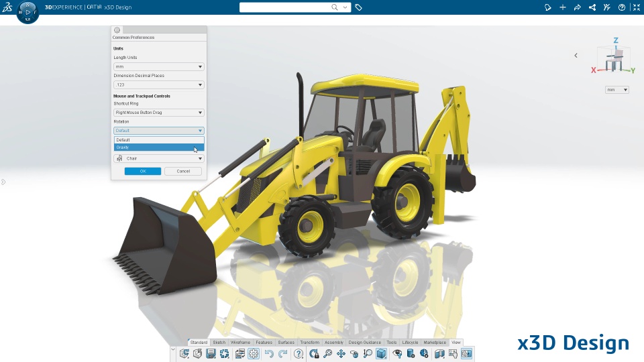Choose the Gravity rotation option
This screenshot has height=362, width=644.
[x=158, y=147]
